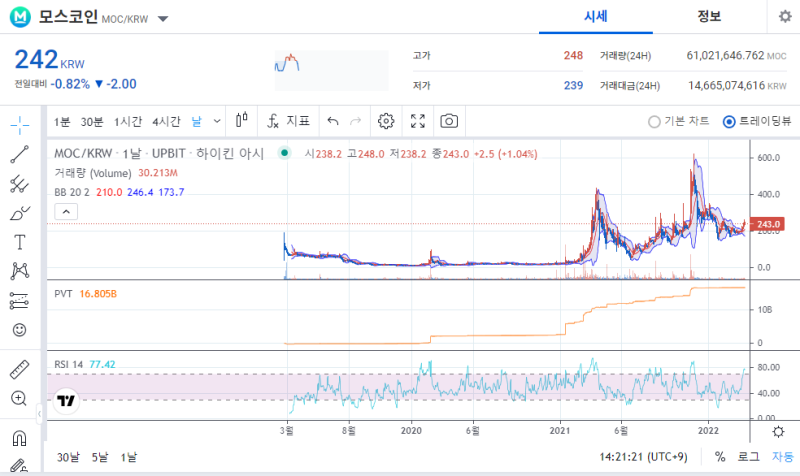Click the mini price sparkline thumbnail
Screen dimensions: 800x476
point(332,70)
